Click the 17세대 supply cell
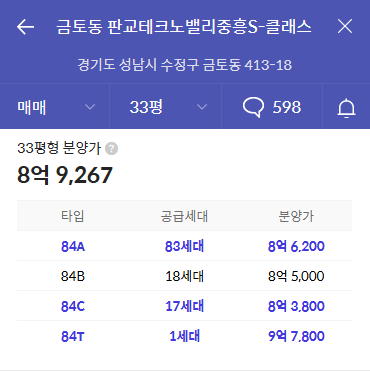370x371 pixels. tap(184, 306)
